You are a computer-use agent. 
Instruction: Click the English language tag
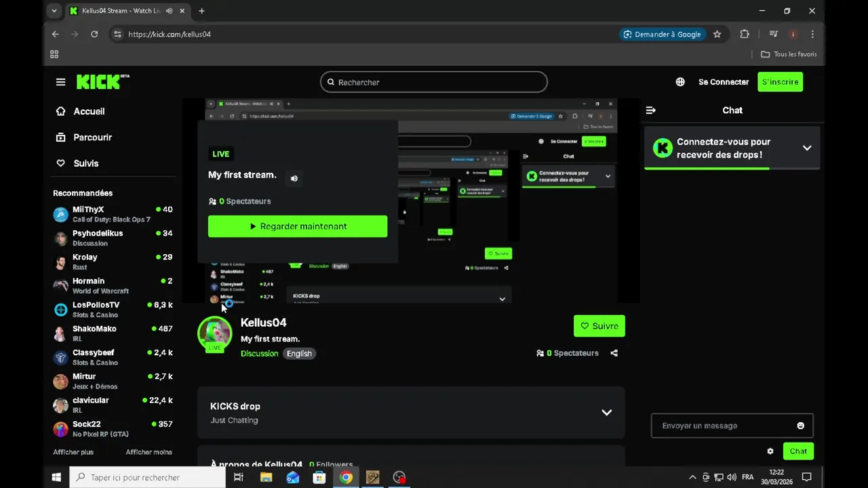[x=299, y=354]
